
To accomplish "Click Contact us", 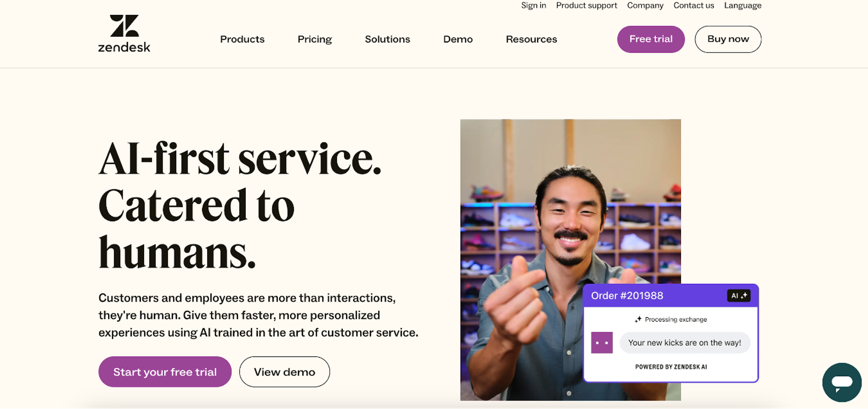I will (693, 5).
